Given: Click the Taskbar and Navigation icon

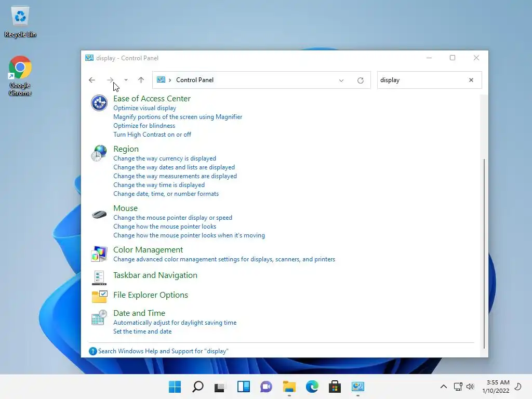Looking at the screenshot, I should click(99, 277).
